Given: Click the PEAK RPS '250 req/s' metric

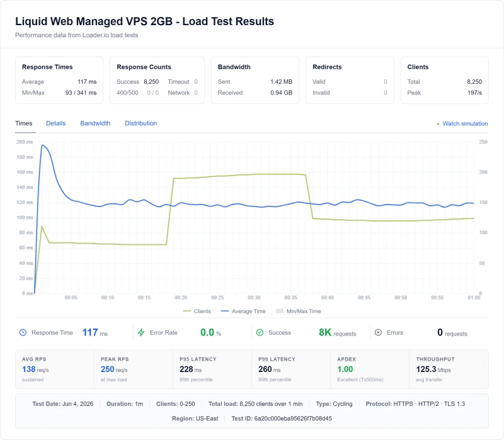Looking at the screenshot, I should point(114,369).
